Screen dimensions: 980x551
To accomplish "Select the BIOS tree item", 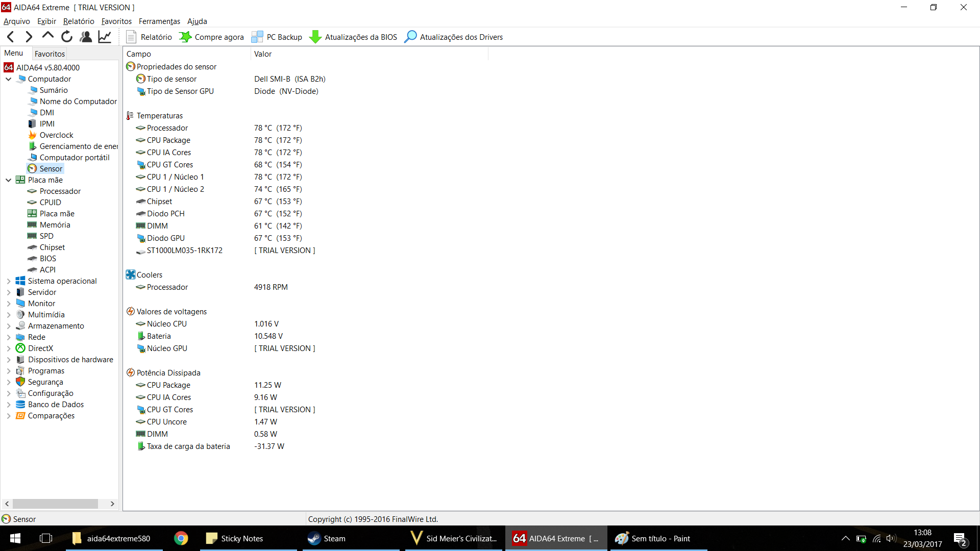I will tap(48, 259).
